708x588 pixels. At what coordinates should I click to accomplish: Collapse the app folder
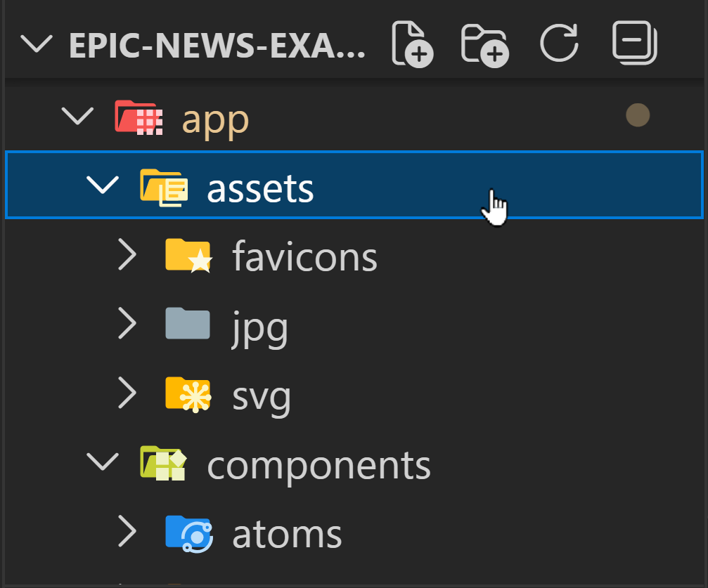click(77, 116)
